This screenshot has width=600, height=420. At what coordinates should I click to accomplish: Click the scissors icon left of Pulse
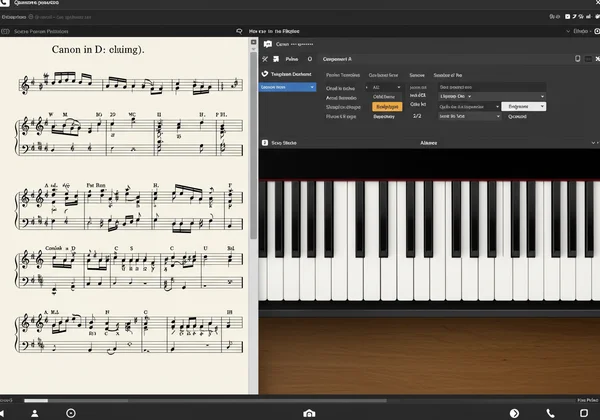pyautogui.click(x=265, y=59)
